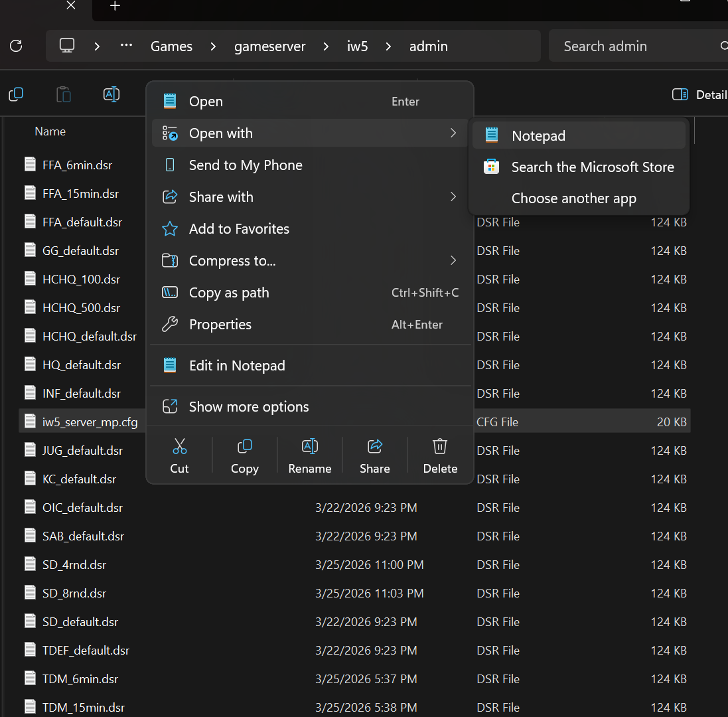
Task: Select the file OIC_default.dsr
Action: click(83, 508)
